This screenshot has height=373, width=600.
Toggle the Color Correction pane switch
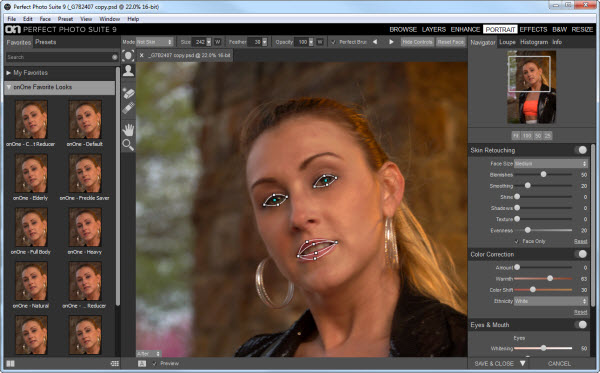pos(581,254)
